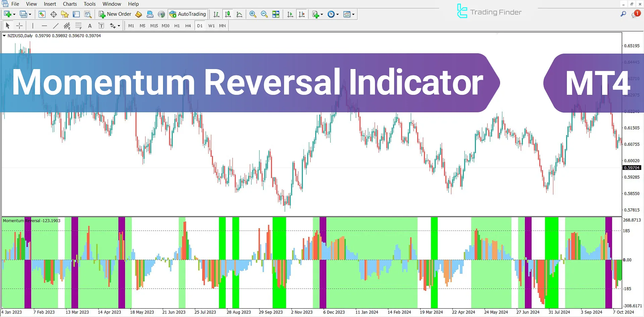
Task: Open the Data Window crosshair icon
Action: point(53,14)
